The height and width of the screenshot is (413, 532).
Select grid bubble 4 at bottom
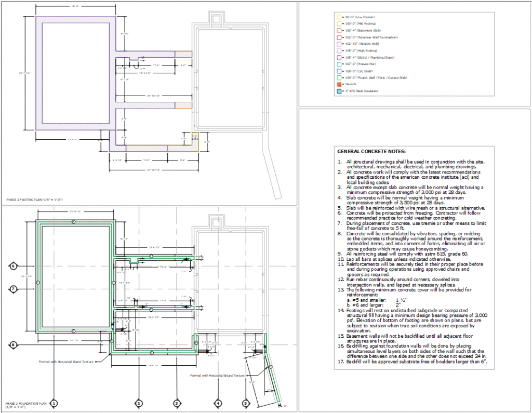click(218, 403)
